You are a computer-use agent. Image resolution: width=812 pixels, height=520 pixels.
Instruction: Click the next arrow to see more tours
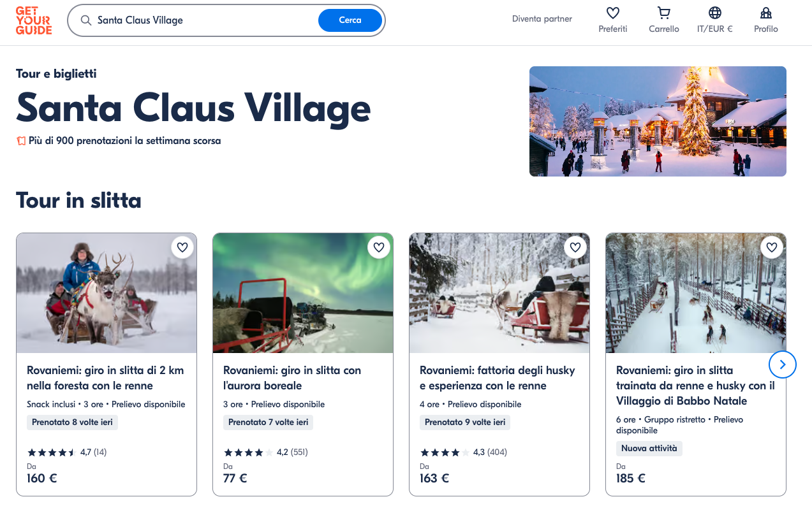tap(782, 364)
